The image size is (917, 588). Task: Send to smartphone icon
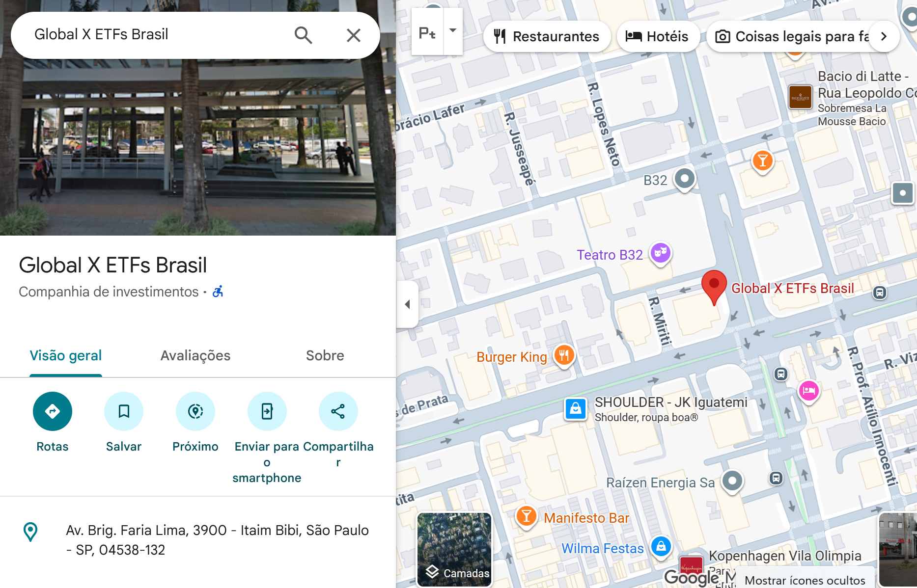pyautogui.click(x=267, y=411)
